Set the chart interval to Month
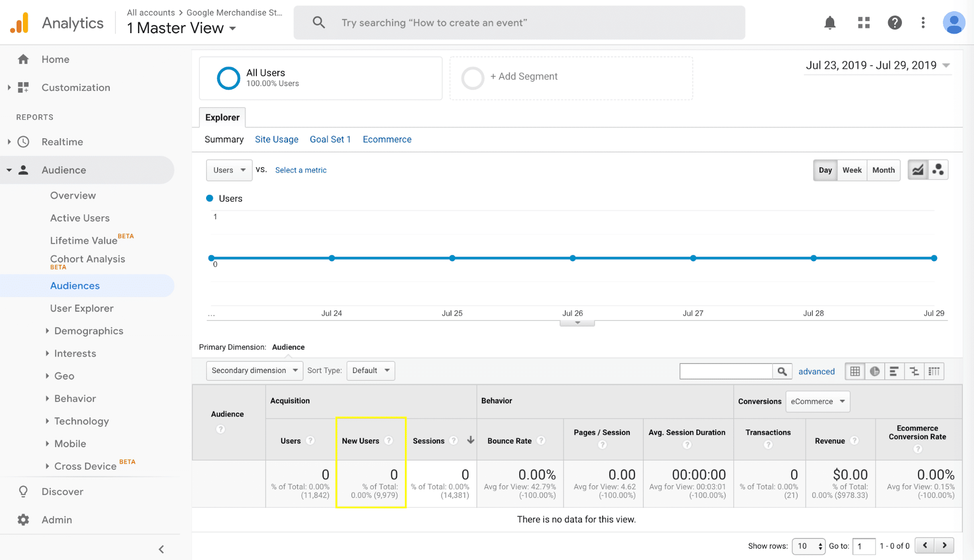Screen dimensions: 974x560 click(x=883, y=170)
